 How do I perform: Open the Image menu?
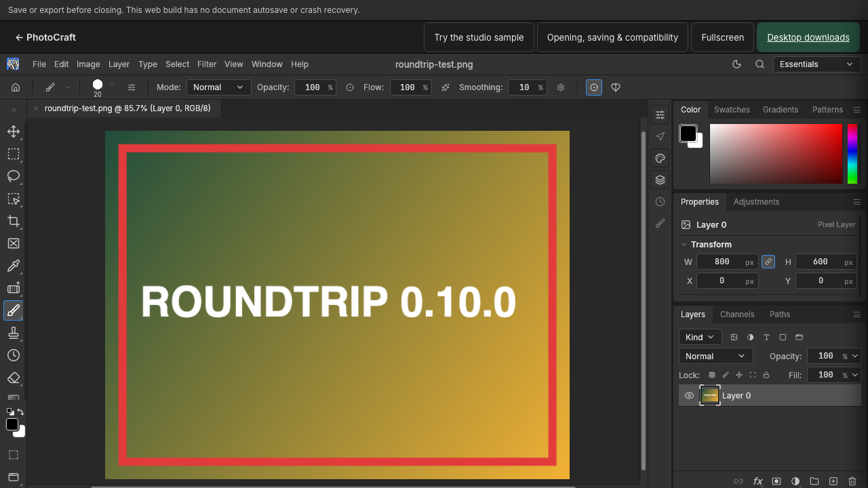pos(88,64)
